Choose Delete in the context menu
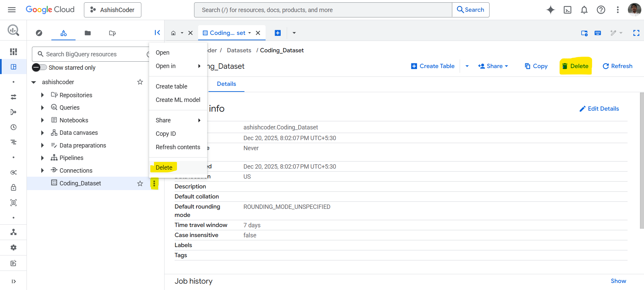Image resolution: width=644 pixels, height=290 pixels. coord(178,168)
